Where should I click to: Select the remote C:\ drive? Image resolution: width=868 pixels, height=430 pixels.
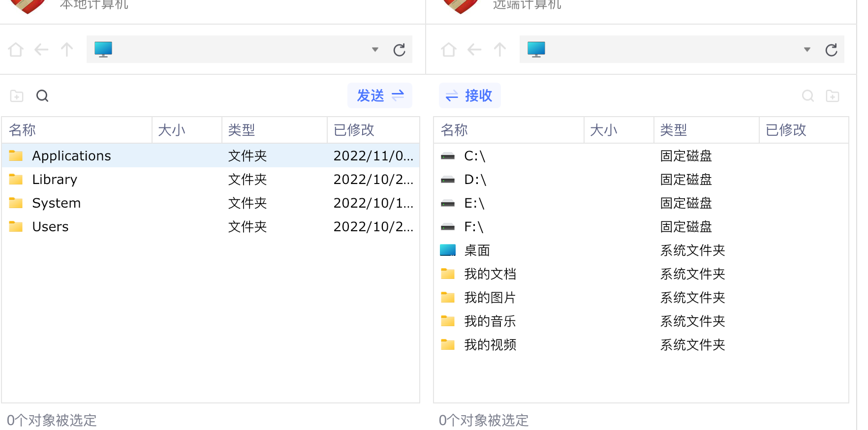(x=641, y=155)
